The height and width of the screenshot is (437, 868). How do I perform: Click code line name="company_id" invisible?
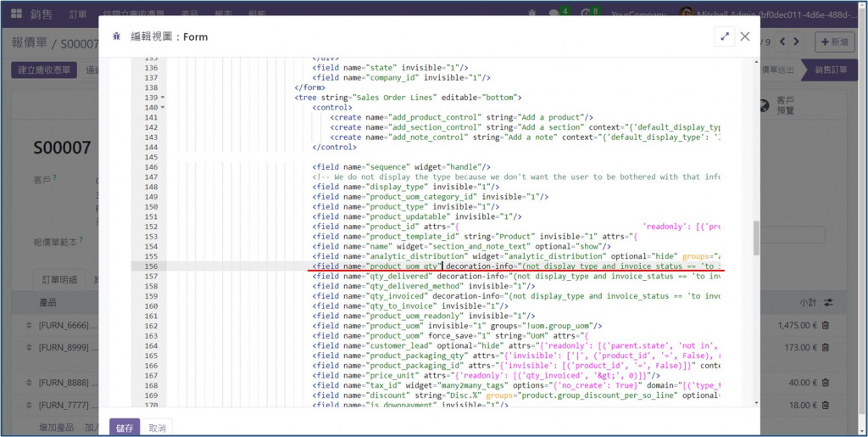click(401, 77)
